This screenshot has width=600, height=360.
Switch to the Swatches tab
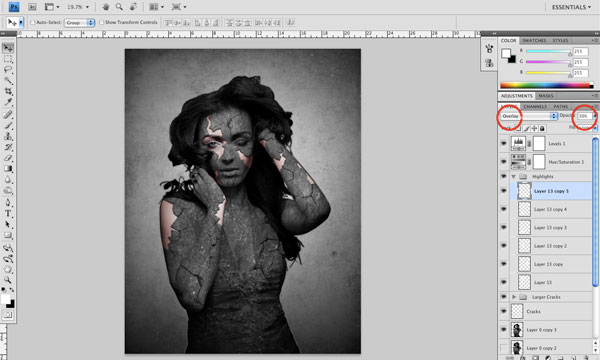pos(534,41)
